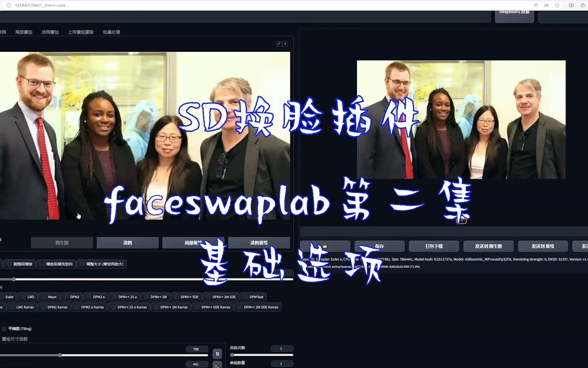Screen dimensions: 588x368
Task: Select the Euler sampler
Action: click(x=9, y=297)
